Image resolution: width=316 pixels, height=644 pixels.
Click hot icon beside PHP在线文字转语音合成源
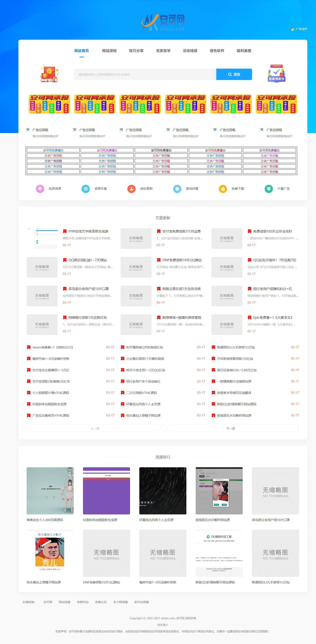tap(65, 231)
